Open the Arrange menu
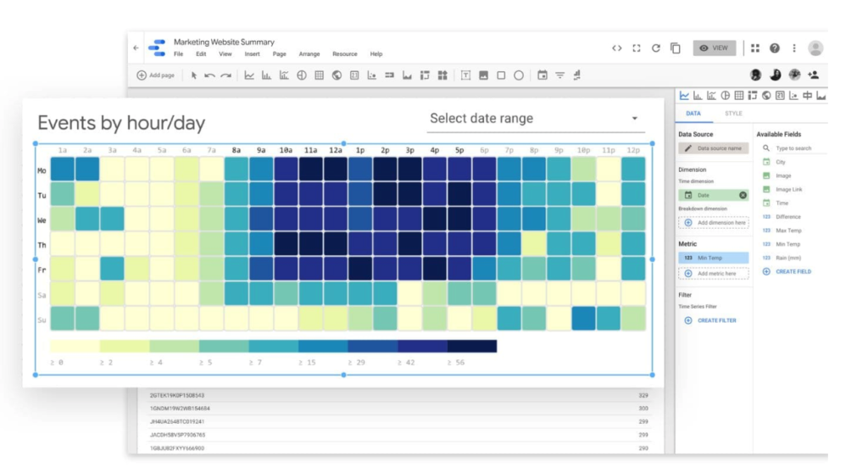Screen dimensions: 868x473 309,54
